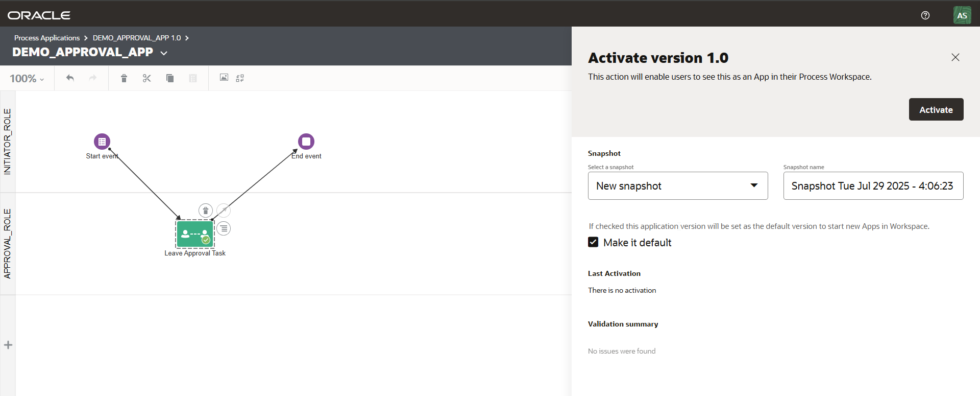Expand the Select a snapshot dropdown
This screenshot has height=396, width=980.
[677, 186]
